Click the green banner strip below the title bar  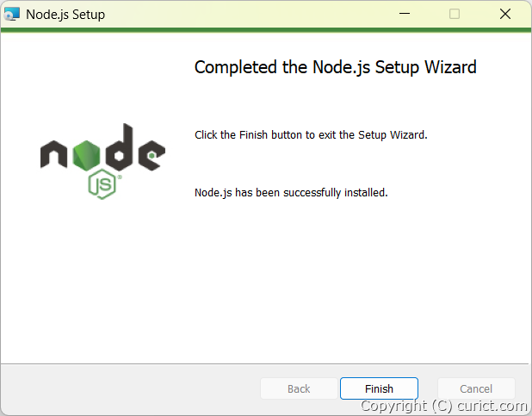[266, 30]
